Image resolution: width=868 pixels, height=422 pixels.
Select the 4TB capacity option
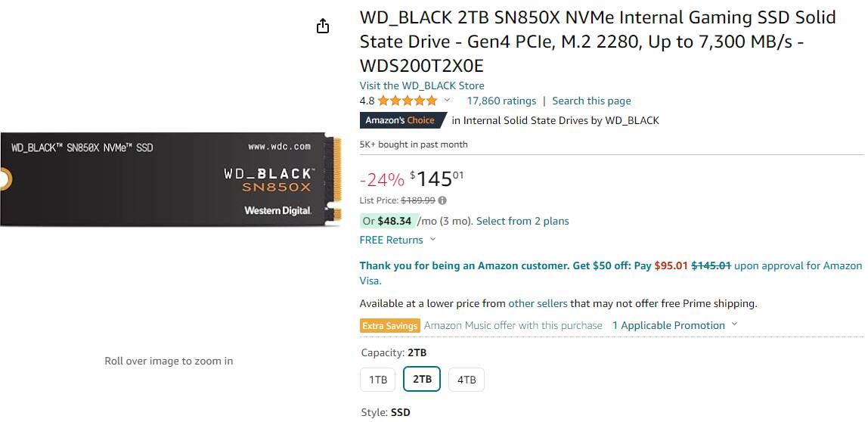466,380
